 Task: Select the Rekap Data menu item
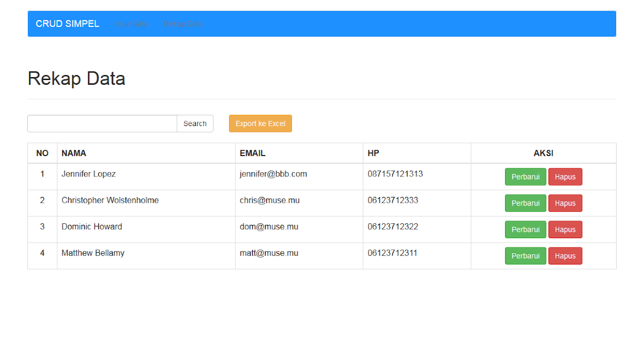[183, 24]
